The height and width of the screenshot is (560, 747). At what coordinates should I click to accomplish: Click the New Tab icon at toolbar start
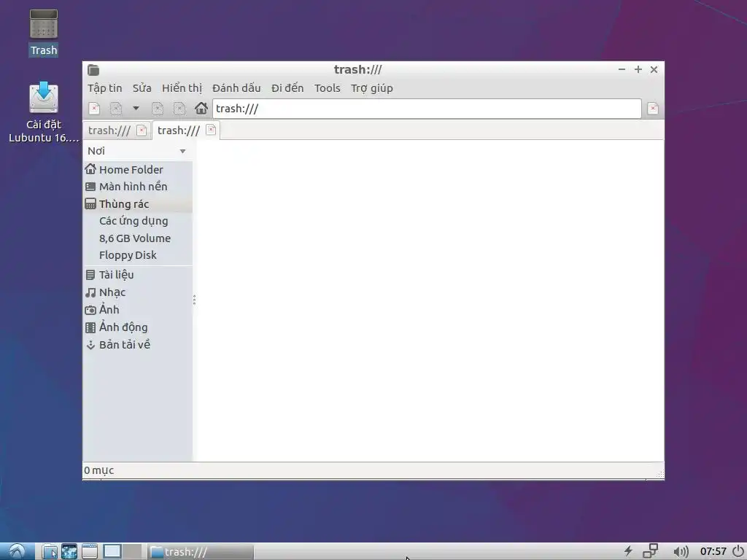coord(94,109)
